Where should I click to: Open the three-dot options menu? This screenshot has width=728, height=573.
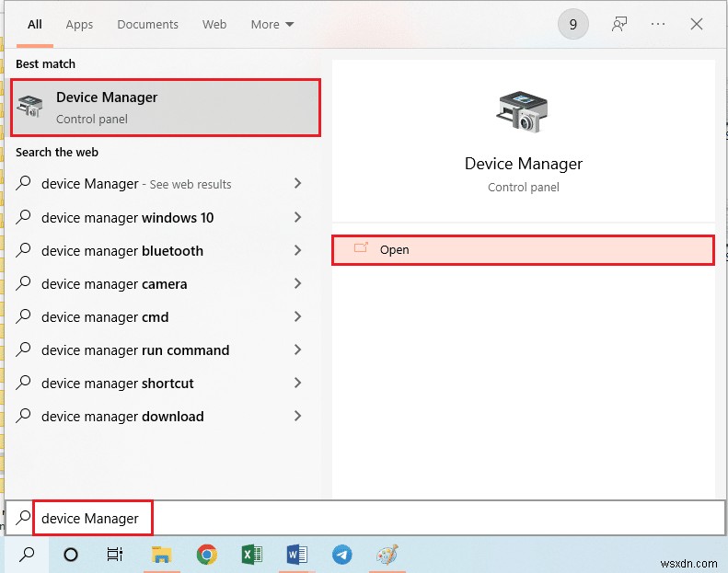coord(658,24)
